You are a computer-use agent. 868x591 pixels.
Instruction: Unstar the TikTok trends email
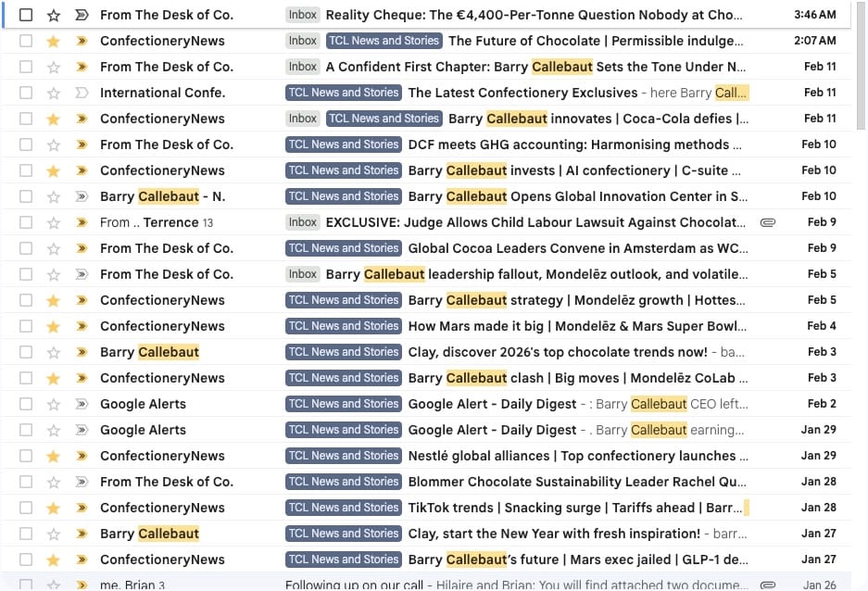54,508
